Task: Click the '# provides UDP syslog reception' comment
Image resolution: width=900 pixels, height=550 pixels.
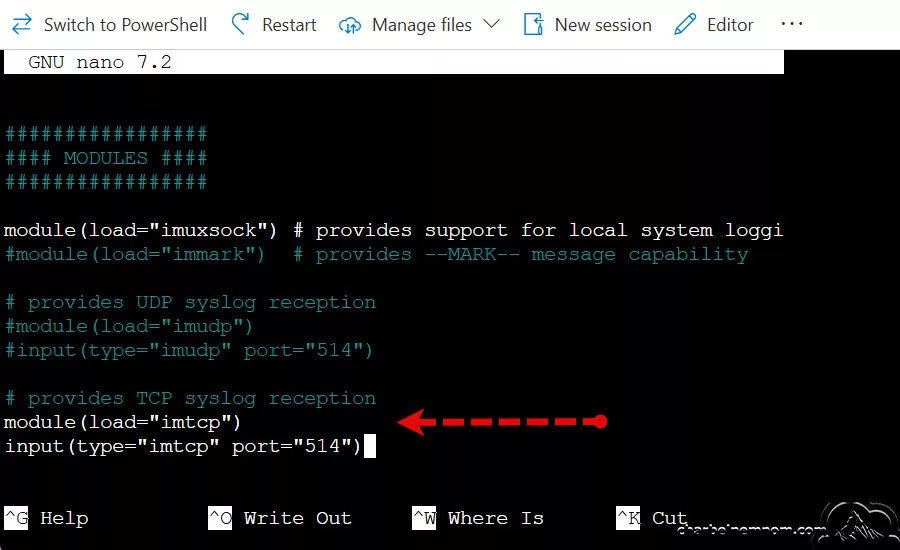Action: [x=191, y=303]
